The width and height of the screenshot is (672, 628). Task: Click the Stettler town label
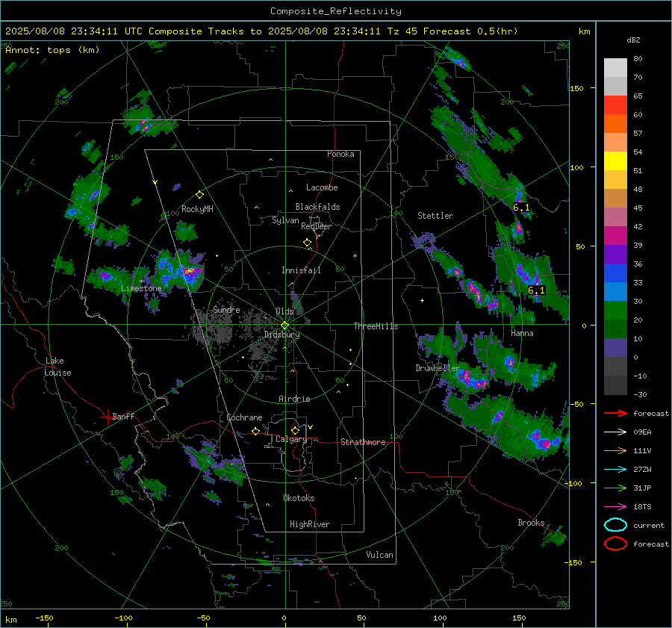(x=435, y=216)
